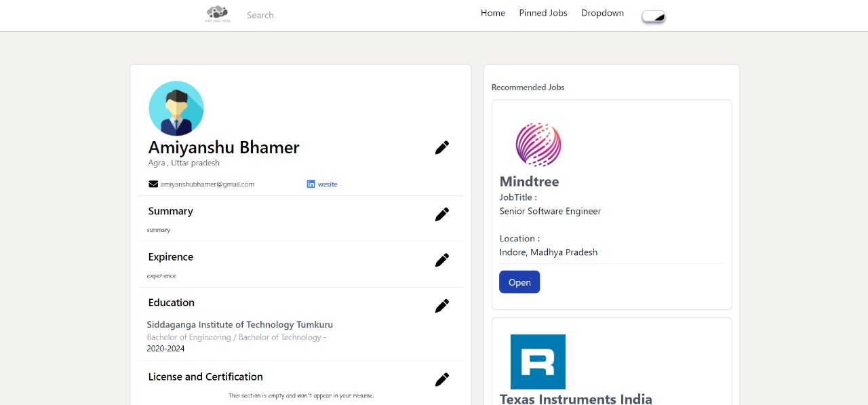Image resolution: width=868 pixels, height=405 pixels.
Task: Edit the Expirence section pencil icon
Action: pyautogui.click(x=442, y=260)
